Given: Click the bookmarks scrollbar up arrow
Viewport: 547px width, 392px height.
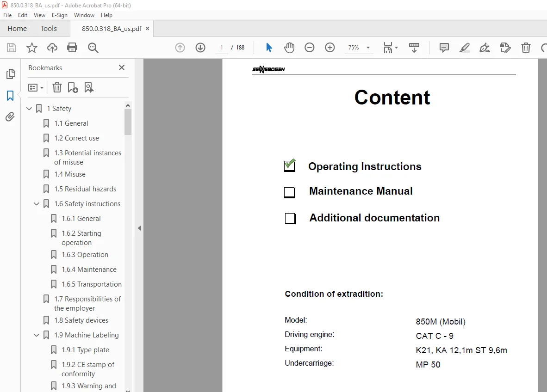Looking at the screenshot, I should (128, 105).
